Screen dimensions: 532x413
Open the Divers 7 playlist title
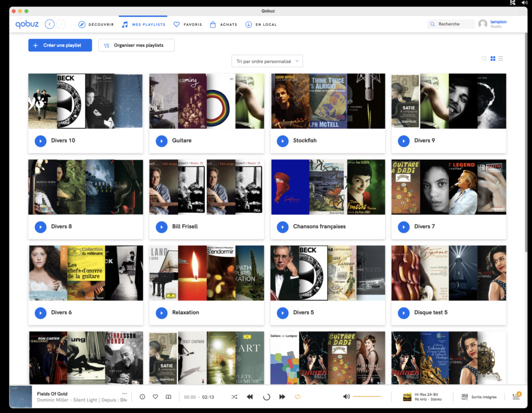tap(424, 227)
